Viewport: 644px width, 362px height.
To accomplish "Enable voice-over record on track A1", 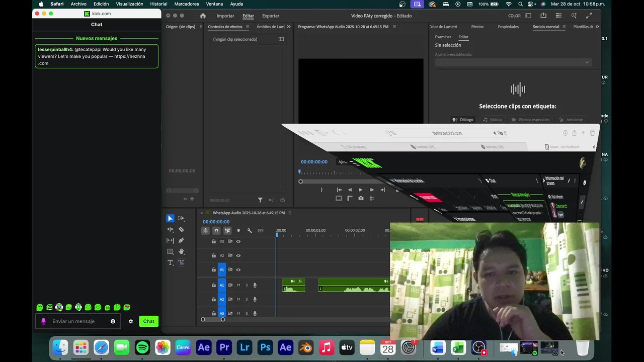I will (x=255, y=285).
